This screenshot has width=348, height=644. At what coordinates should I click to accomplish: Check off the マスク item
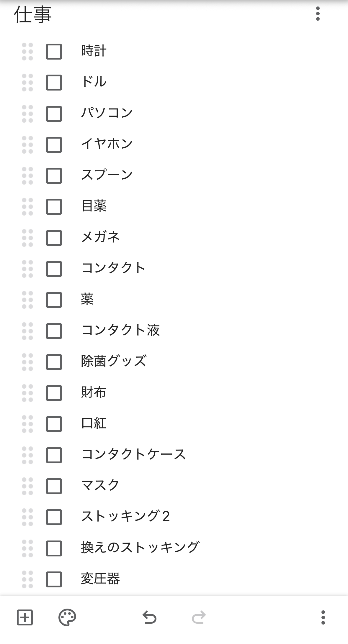point(54,486)
